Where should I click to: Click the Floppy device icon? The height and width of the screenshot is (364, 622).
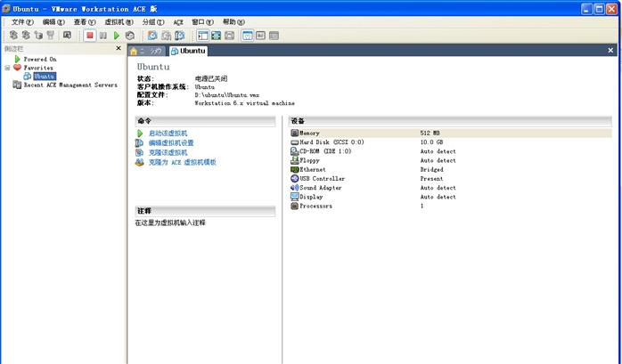click(x=294, y=160)
